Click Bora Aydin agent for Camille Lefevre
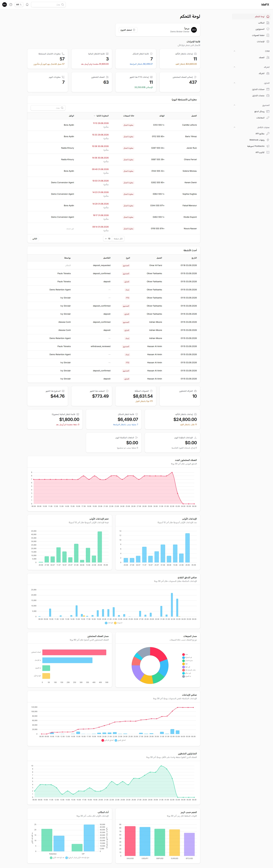This screenshot has width=273, height=868. [69, 125]
